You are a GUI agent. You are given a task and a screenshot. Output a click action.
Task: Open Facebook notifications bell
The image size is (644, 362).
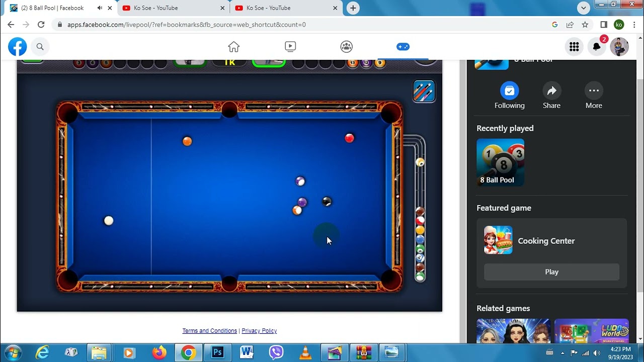597,47
